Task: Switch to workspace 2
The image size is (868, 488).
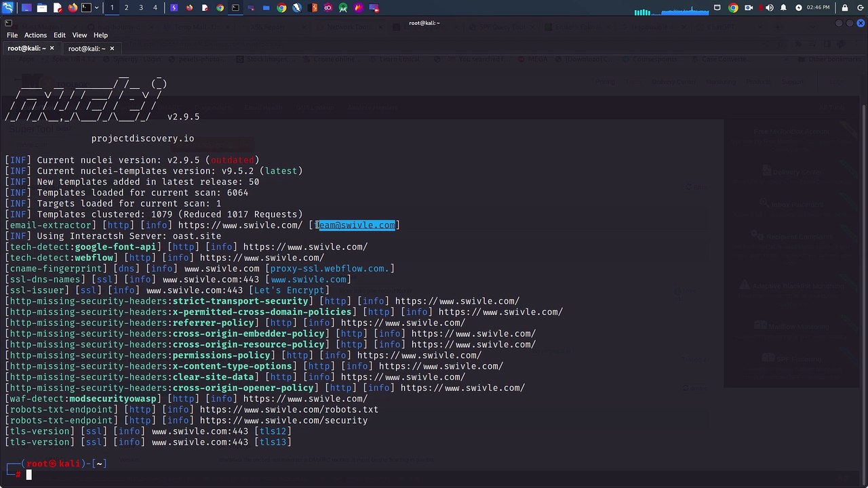Action: pyautogui.click(x=126, y=8)
